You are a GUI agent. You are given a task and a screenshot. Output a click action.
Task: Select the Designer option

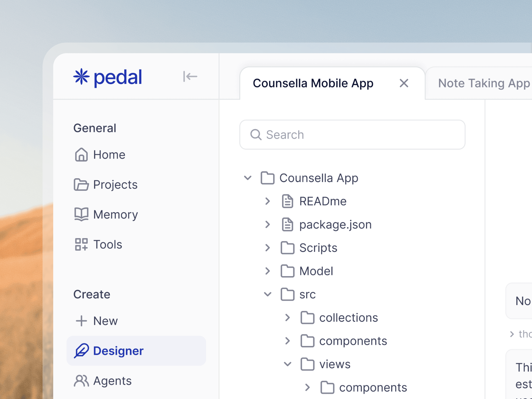(x=136, y=351)
